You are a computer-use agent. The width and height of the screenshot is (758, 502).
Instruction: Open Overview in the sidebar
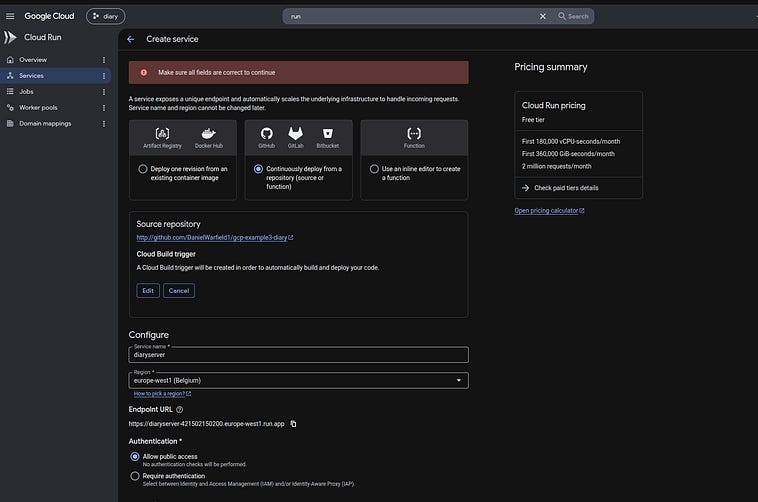33,59
